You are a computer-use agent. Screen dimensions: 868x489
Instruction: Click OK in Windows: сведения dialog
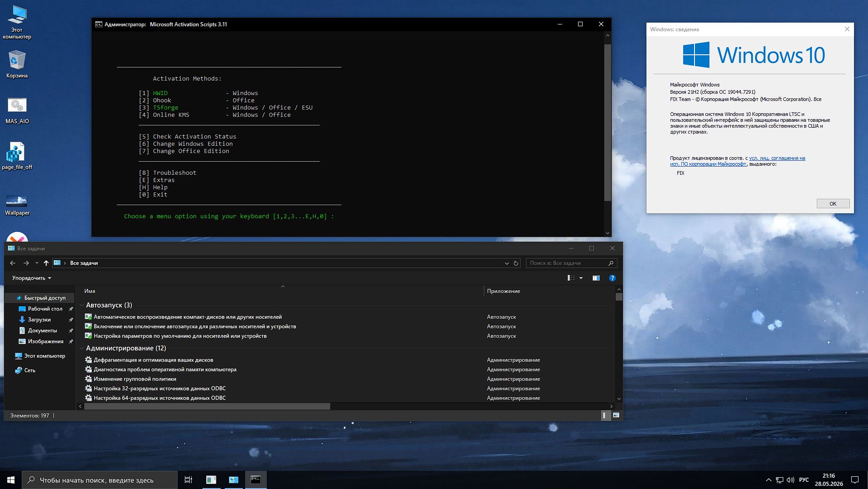pyautogui.click(x=833, y=204)
